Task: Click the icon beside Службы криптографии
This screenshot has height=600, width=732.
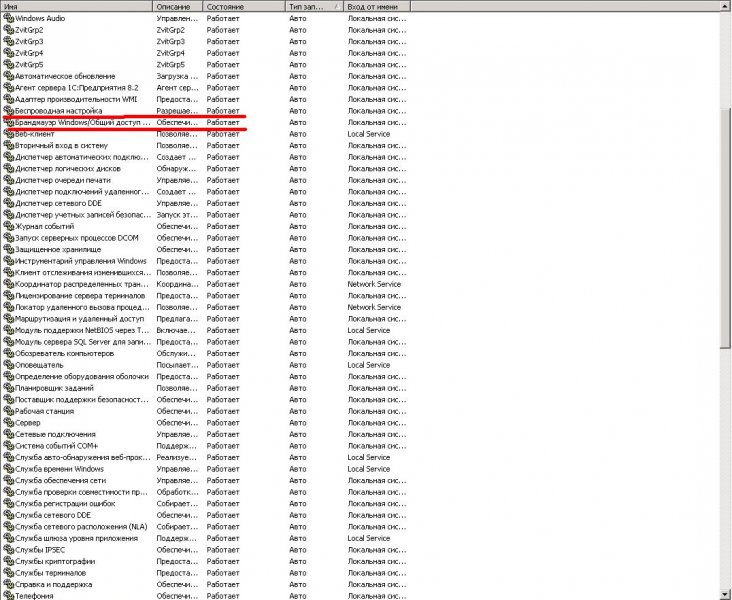Action: point(8,561)
